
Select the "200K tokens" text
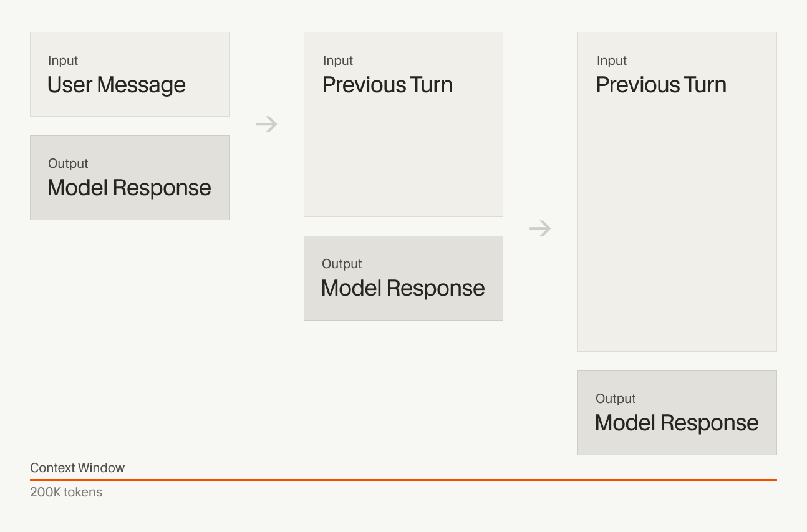66,492
